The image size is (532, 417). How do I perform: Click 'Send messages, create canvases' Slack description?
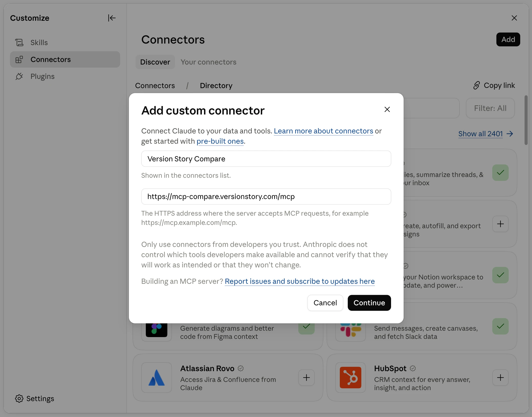426,332
